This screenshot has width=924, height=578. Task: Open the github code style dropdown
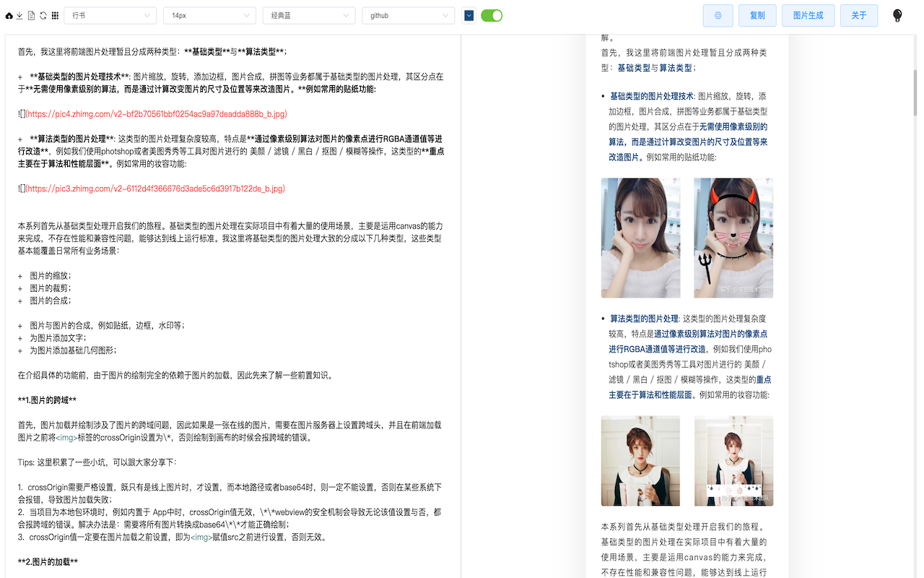point(408,15)
